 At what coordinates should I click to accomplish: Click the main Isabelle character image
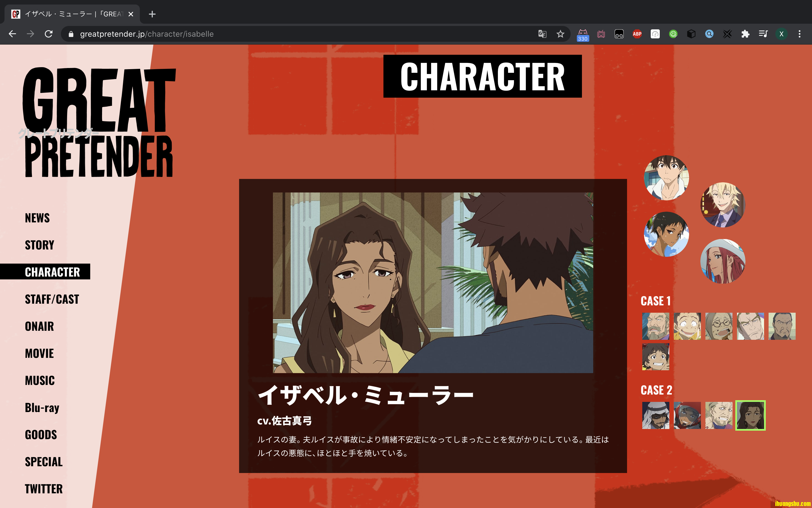tap(433, 283)
